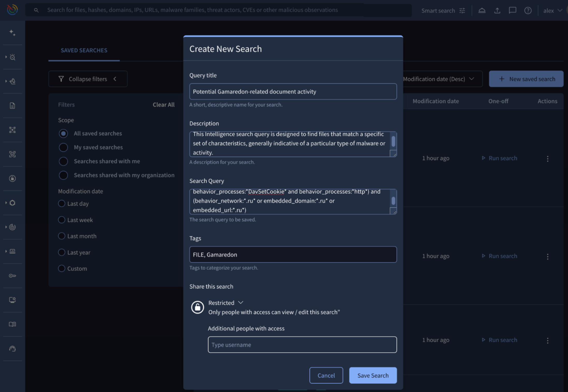The width and height of the screenshot is (568, 392).
Task: Click the Type username input field
Action: point(302,345)
